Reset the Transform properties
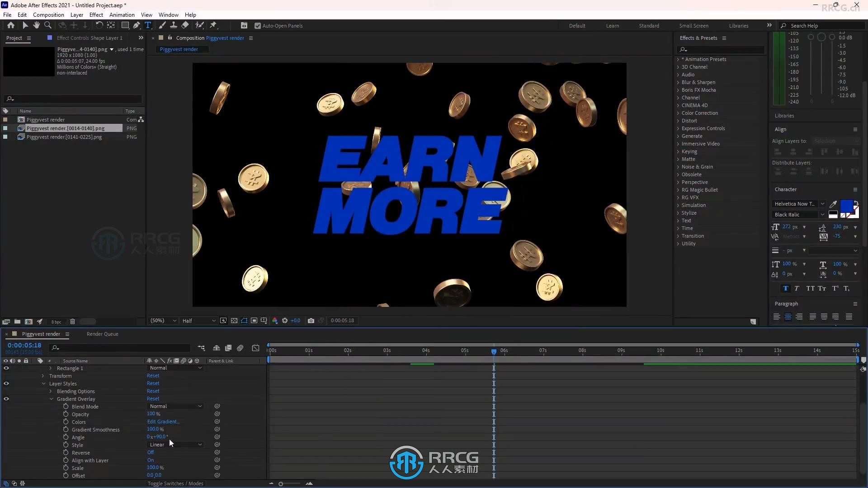The height and width of the screenshot is (488, 868). (153, 375)
